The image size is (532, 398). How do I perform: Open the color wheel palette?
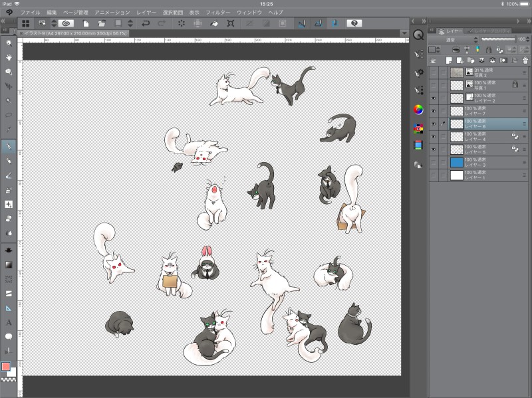pos(418,110)
